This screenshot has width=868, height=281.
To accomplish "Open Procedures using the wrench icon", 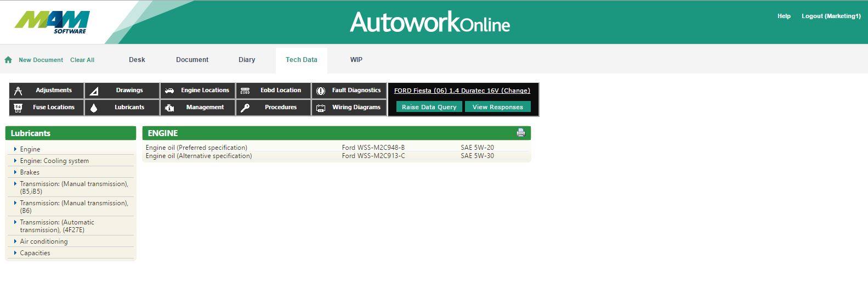I will [x=245, y=108].
